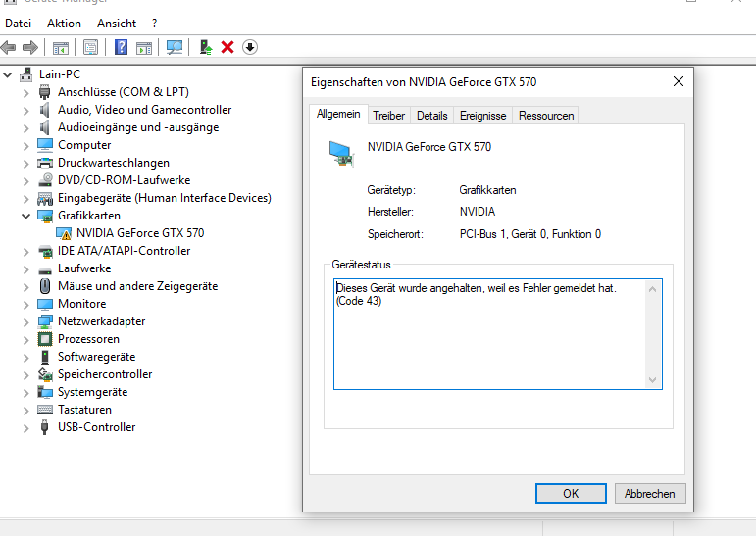Click the Eingabegeräte HID icon

click(x=45, y=198)
